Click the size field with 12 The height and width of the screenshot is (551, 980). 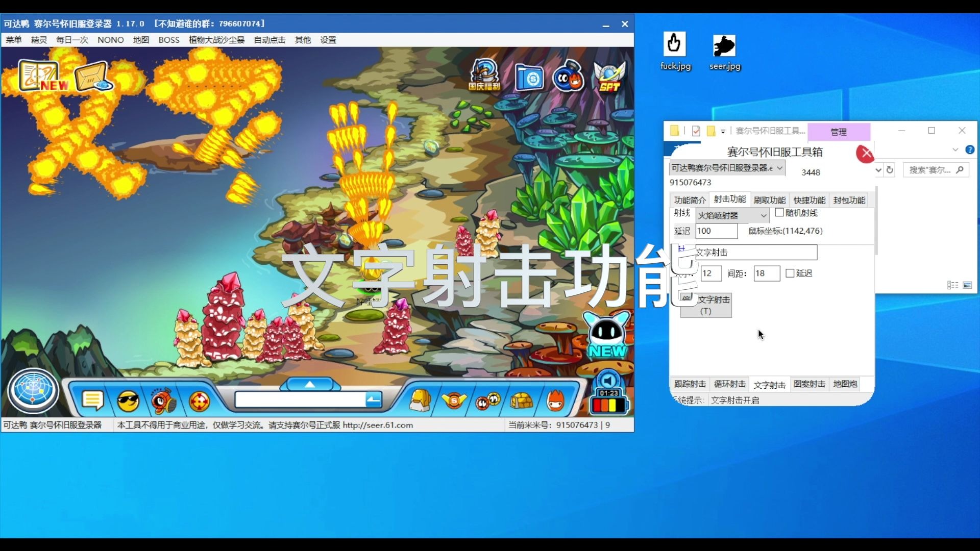pos(711,273)
